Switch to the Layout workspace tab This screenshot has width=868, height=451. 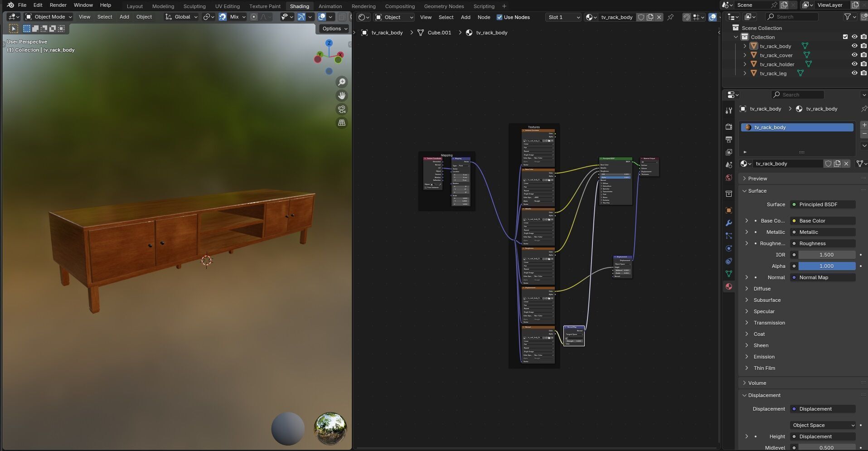pos(135,6)
